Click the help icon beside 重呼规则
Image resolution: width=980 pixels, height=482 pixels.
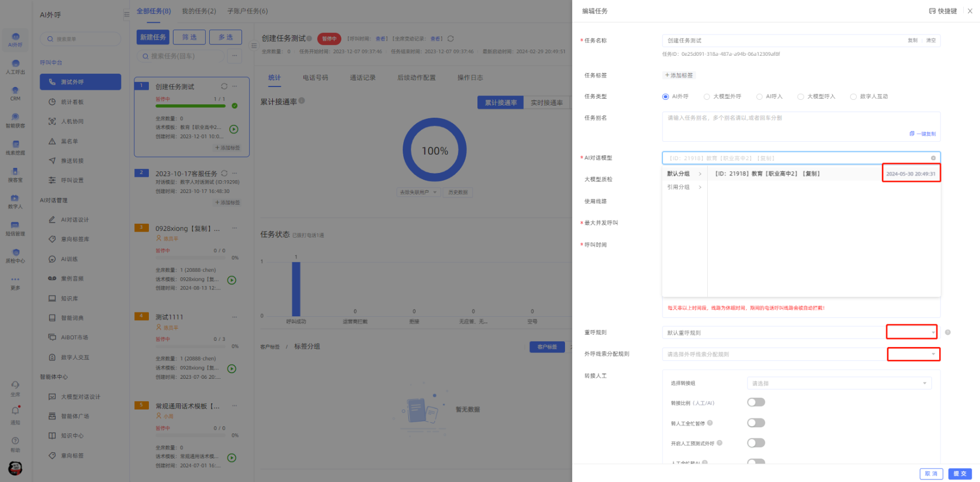[x=948, y=332]
